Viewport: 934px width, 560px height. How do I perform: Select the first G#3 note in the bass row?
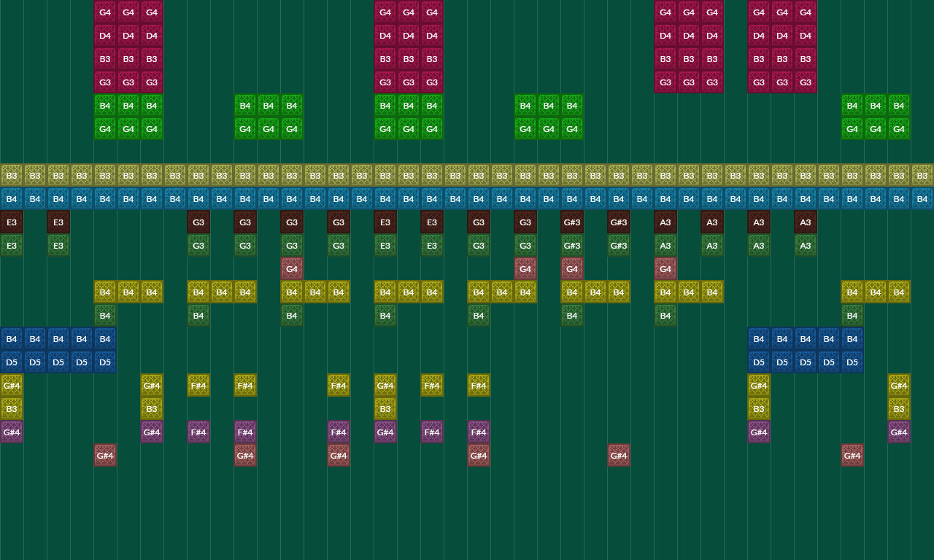click(571, 222)
